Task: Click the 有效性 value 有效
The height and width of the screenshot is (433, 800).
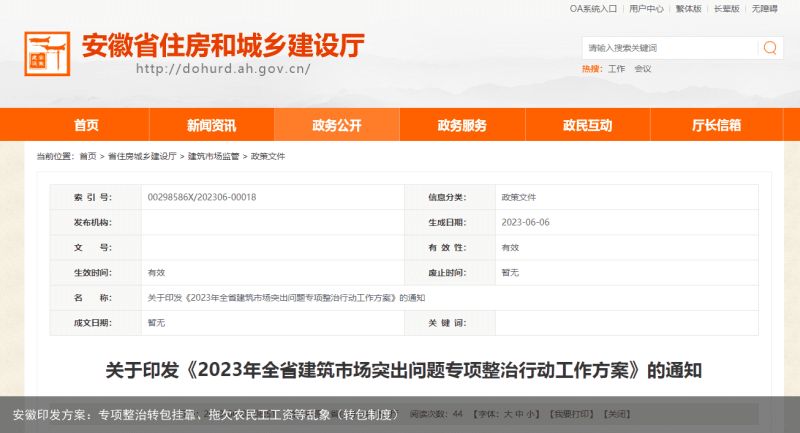Action: click(x=510, y=247)
